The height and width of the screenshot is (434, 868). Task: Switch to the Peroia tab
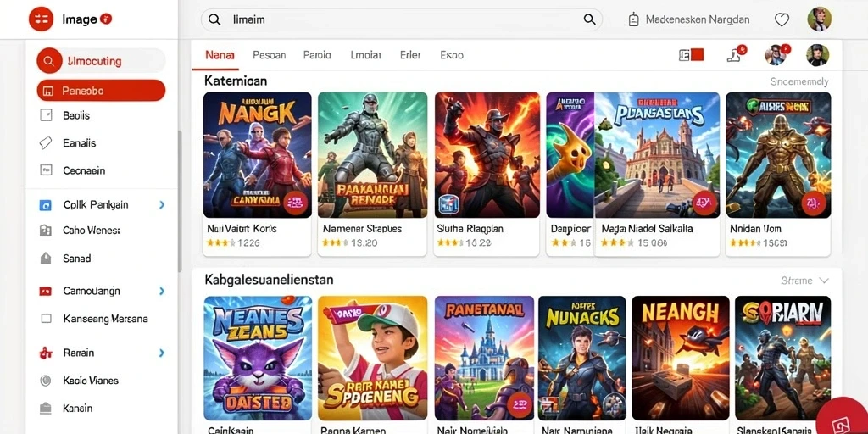click(x=317, y=55)
